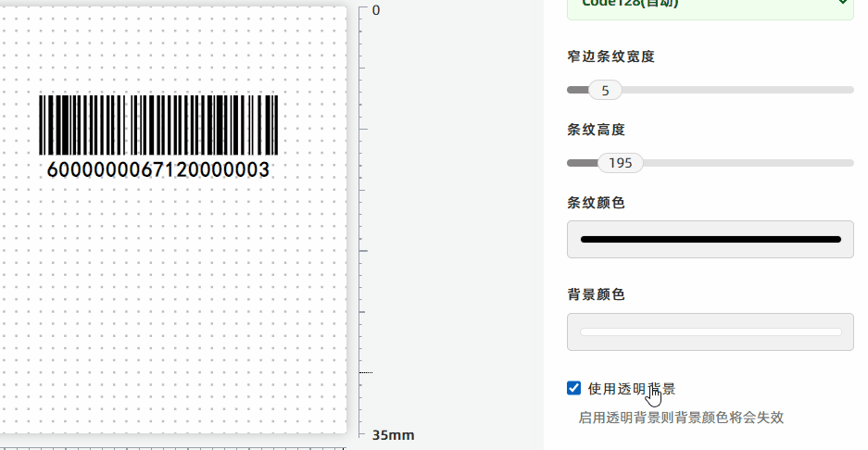
Task: Click the 窄边条纹宽度 section label
Action: 610,56
